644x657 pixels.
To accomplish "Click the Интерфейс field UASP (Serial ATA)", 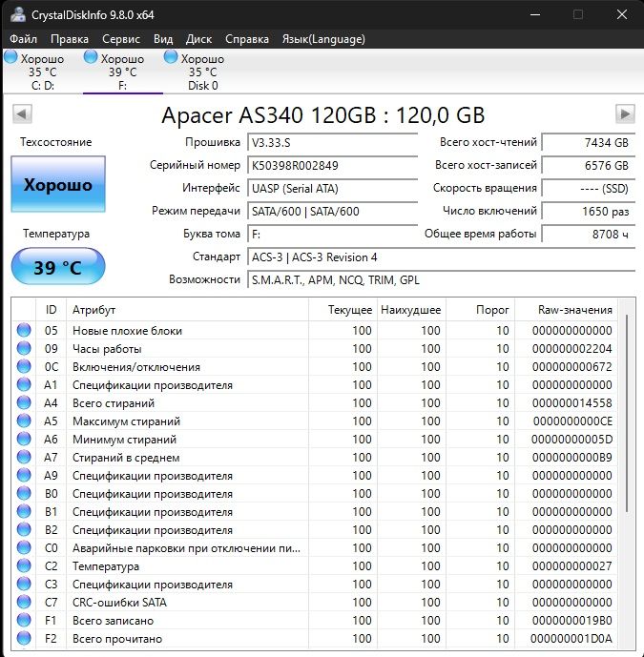I will coord(332,189).
